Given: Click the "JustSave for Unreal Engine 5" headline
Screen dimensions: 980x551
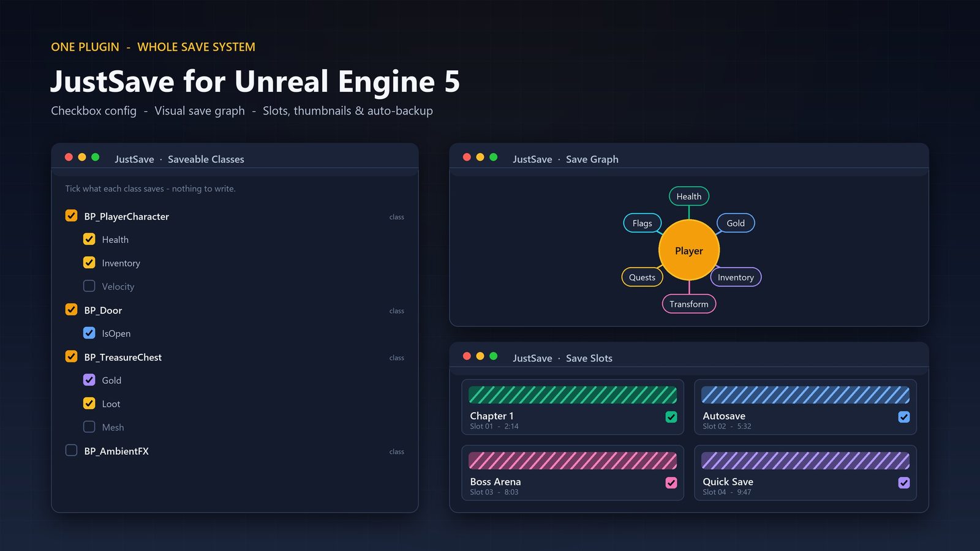Looking at the screenshot, I should 255,81.
